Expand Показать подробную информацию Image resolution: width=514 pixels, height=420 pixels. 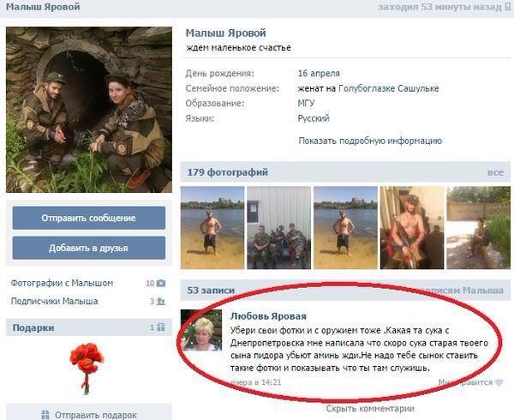point(370,141)
